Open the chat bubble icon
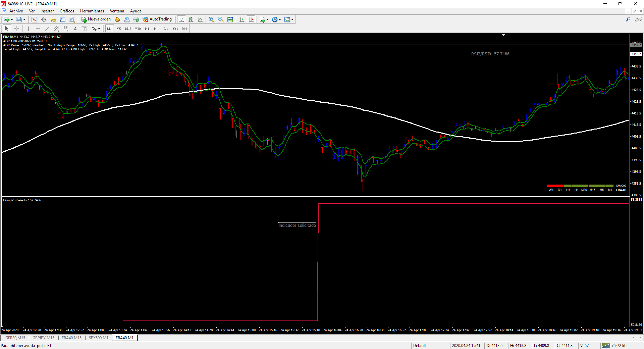The height and width of the screenshot is (349, 644). (638, 19)
